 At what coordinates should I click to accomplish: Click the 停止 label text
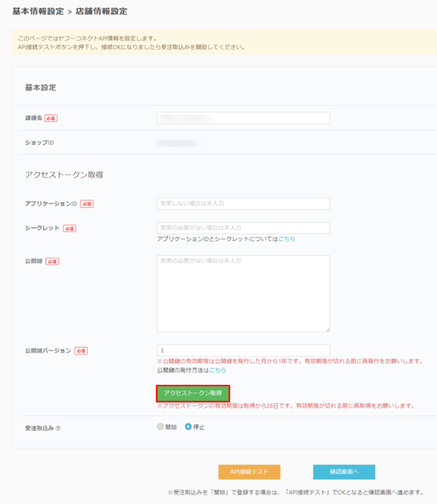tap(199, 427)
